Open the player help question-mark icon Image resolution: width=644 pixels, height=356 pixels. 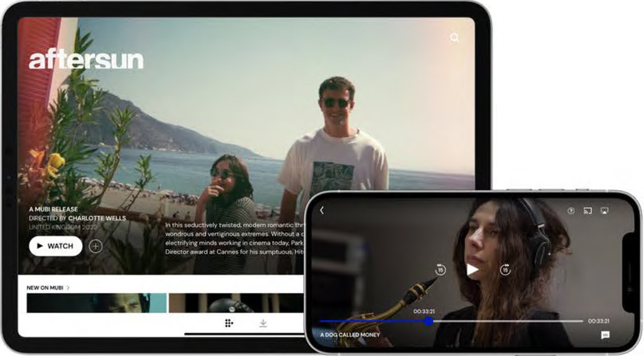tap(571, 211)
